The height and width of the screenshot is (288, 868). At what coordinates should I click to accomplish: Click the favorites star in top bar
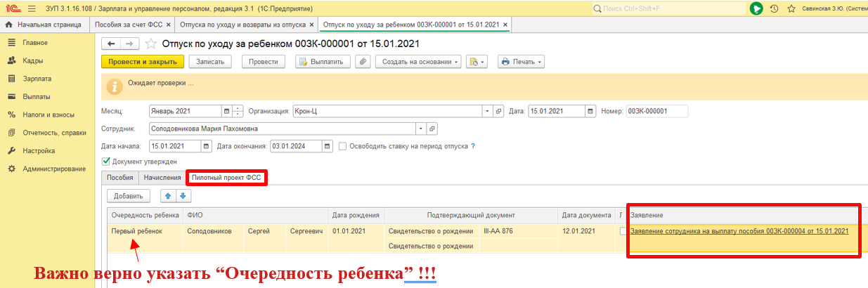[x=791, y=8]
